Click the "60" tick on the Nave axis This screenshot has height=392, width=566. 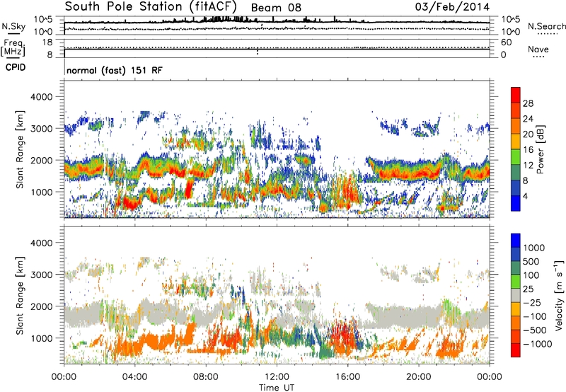(x=507, y=42)
